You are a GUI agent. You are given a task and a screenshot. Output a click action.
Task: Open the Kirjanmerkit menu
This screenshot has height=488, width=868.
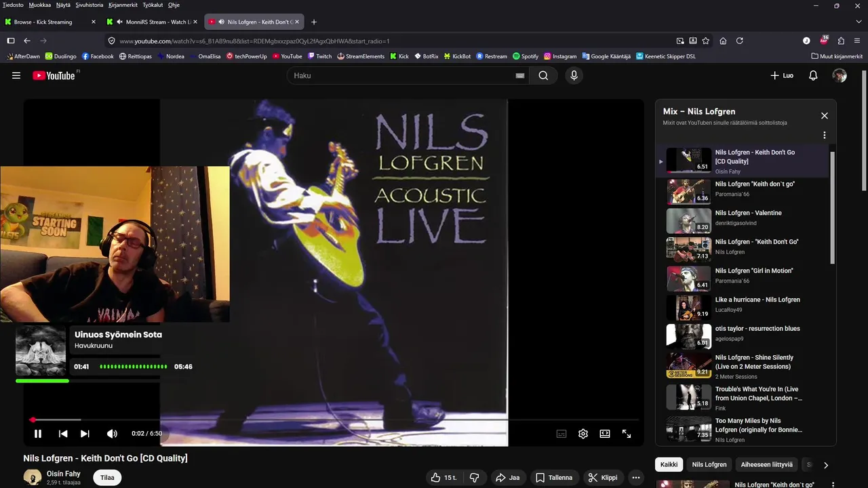[x=123, y=5]
